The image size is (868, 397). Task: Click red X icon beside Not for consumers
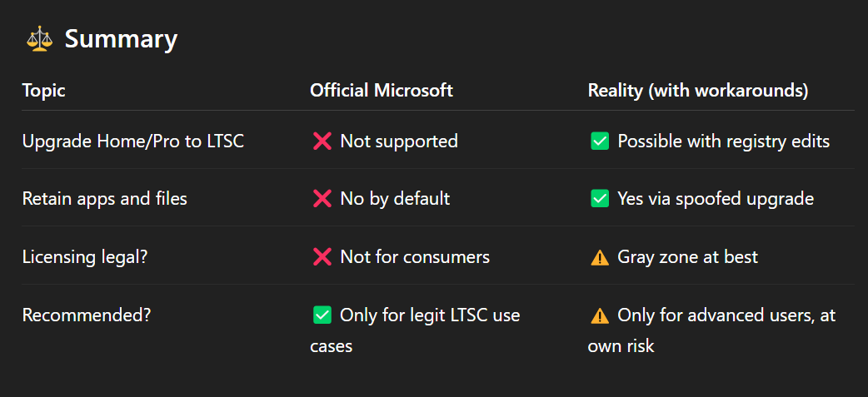tap(322, 256)
